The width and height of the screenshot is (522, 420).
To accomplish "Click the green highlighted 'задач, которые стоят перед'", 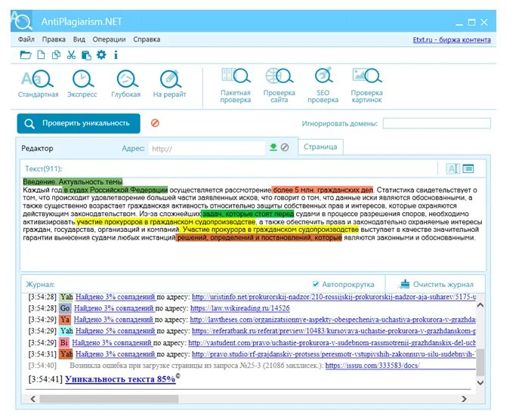I will (x=248, y=214).
